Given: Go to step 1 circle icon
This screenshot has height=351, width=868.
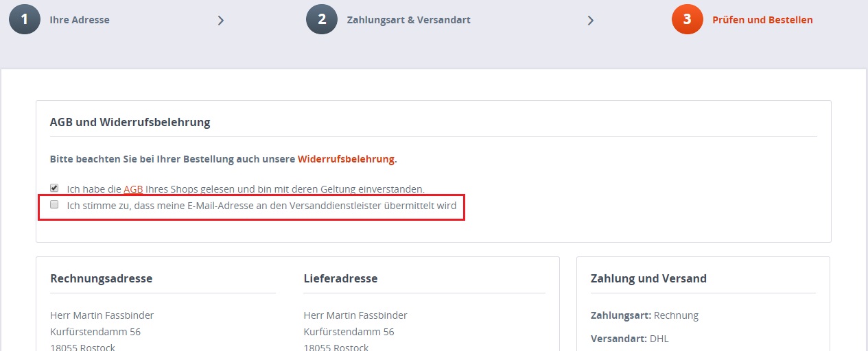Looking at the screenshot, I should pos(25,19).
